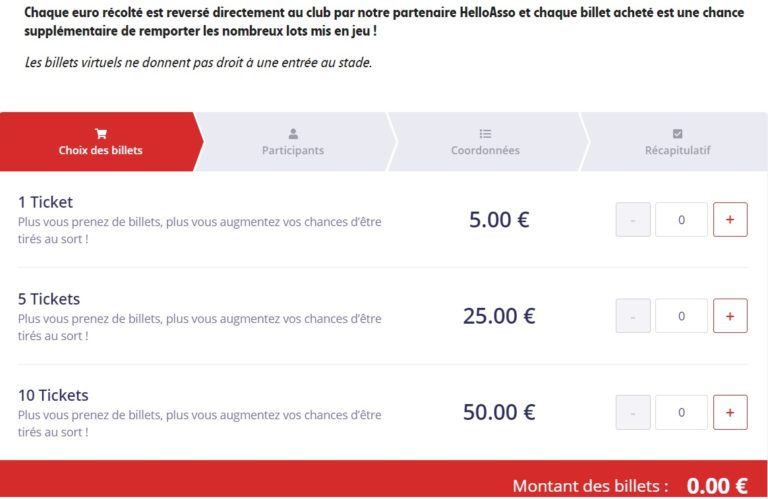Click the Participants person icon
This screenshot has height=499, width=768.
(x=293, y=133)
